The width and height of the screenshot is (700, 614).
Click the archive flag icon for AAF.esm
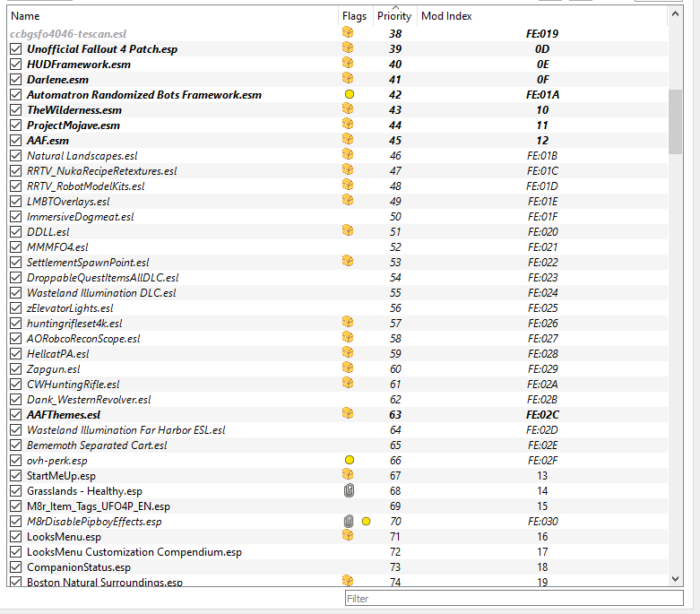pos(348,139)
